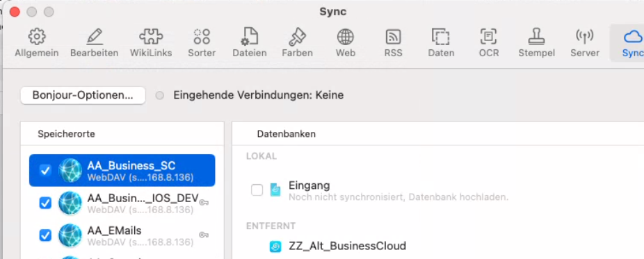The width and height of the screenshot is (644, 259).
Task: Open the Sorter settings pane
Action: point(202,42)
